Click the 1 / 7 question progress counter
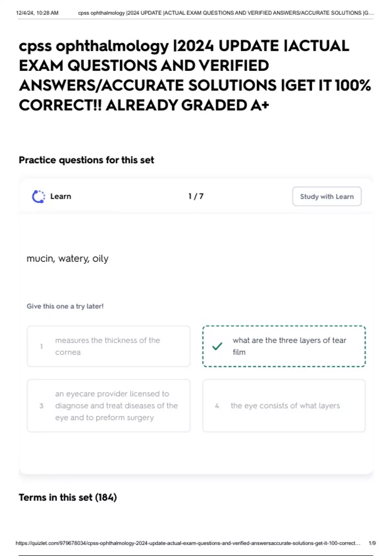Image resolution: width=392 pixels, height=556 pixels. 196,197
